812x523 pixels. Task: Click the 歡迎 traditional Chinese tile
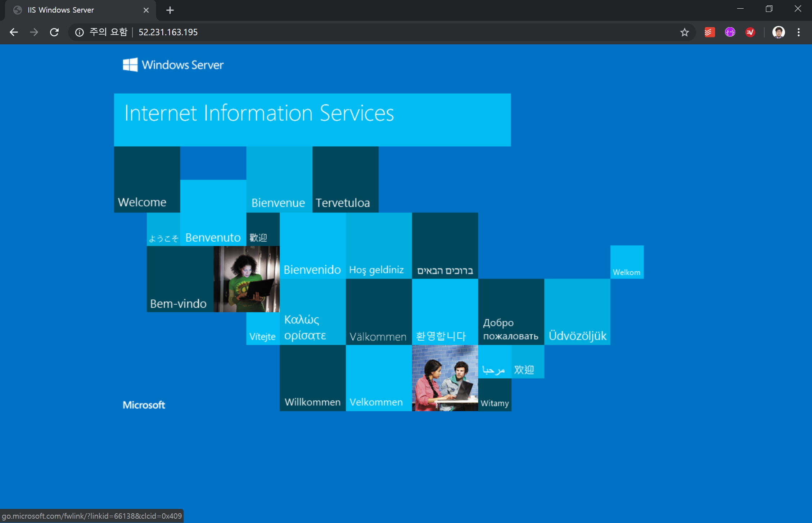pos(263,229)
